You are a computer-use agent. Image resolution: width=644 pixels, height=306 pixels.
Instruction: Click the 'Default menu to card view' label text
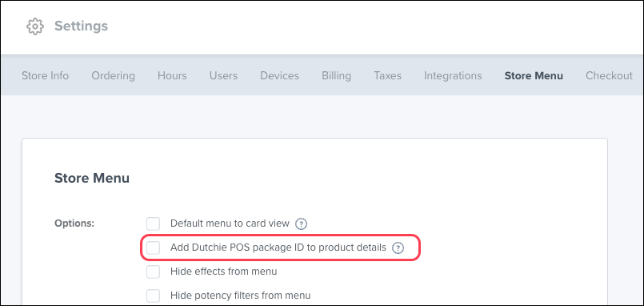230,223
